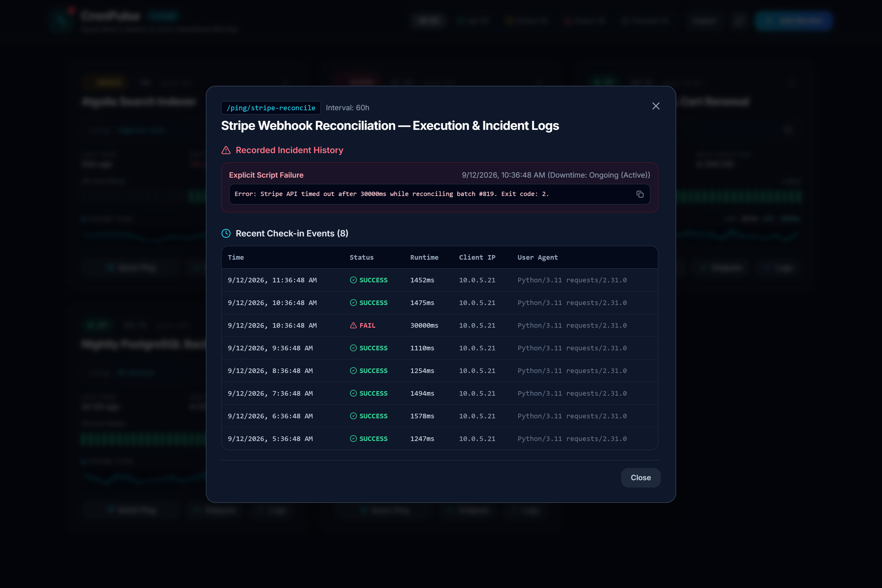Viewport: 882px width, 588px height.
Task: Click the Interval: 60h label
Action: pos(347,107)
